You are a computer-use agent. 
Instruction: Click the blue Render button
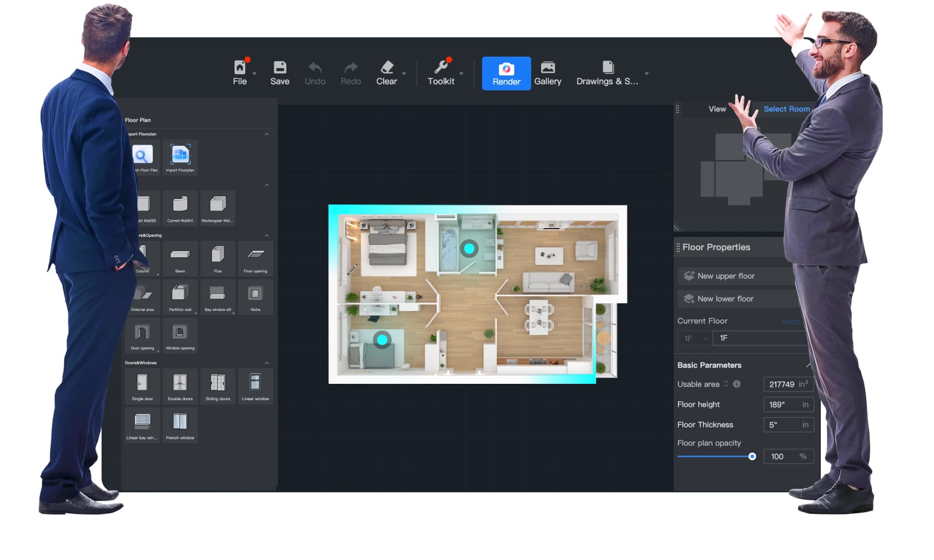click(x=506, y=73)
